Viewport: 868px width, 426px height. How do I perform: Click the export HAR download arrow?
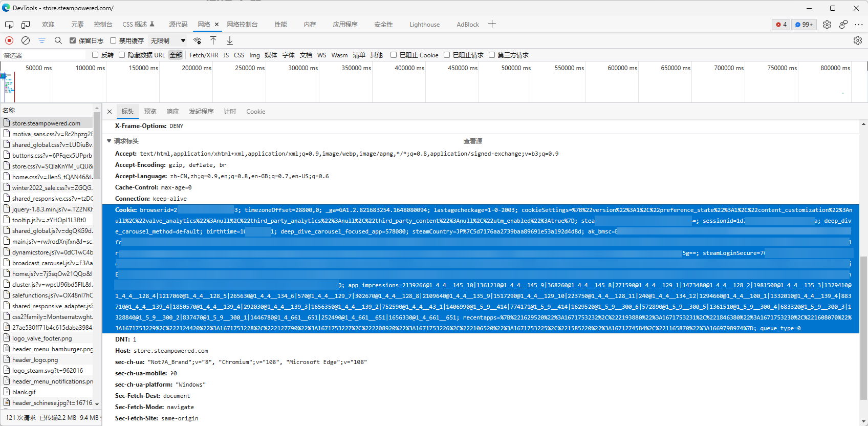[230, 40]
